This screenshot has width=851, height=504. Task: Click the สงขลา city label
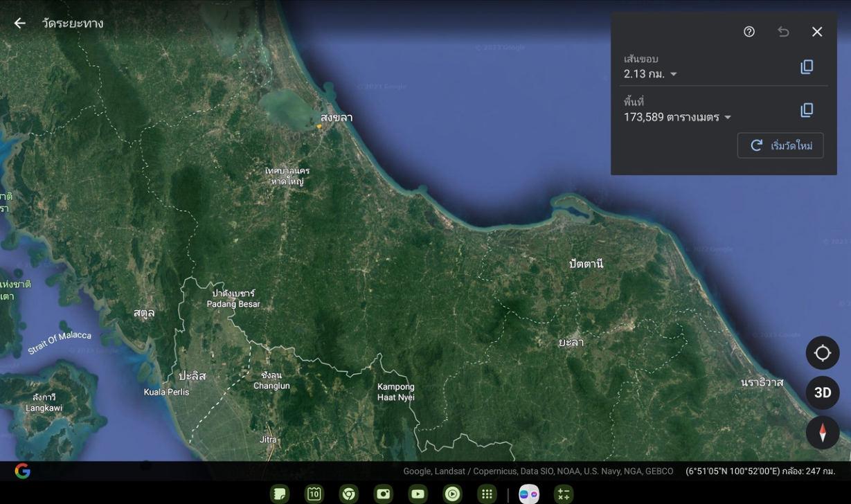(337, 118)
